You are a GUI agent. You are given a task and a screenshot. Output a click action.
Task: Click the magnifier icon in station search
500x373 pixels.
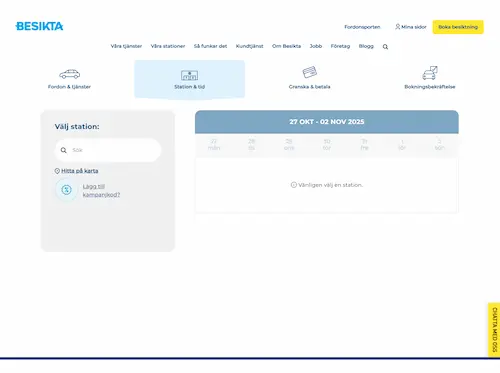tap(63, 150)
